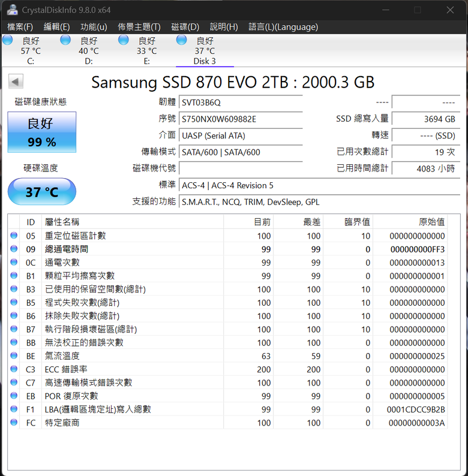Click the standard field ACS-4 | ACS-4 Revision 5
The image size is (468, 476).
[x=319, y=185]
